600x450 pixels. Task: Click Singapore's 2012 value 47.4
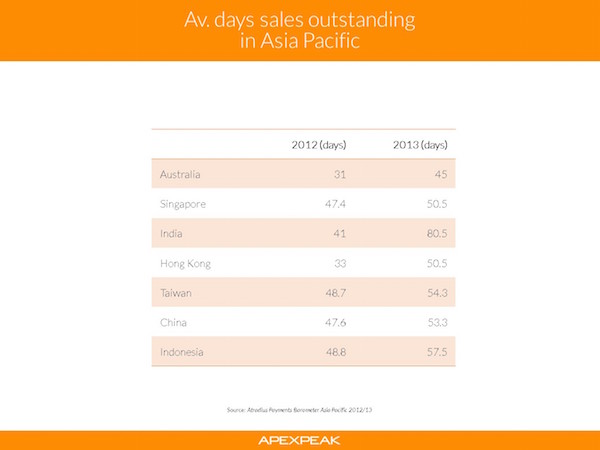coord(336,204)
